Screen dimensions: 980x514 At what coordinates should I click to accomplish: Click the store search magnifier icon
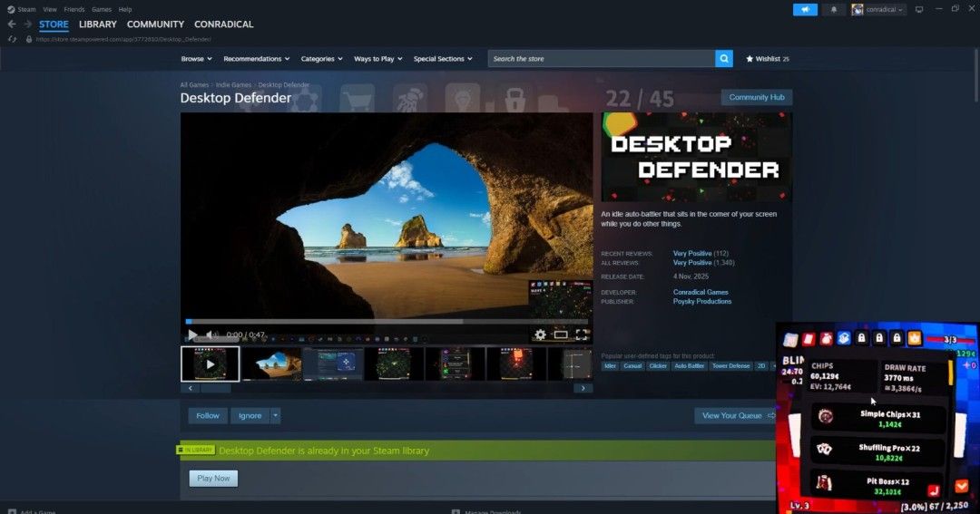click(x=724, y=59)
